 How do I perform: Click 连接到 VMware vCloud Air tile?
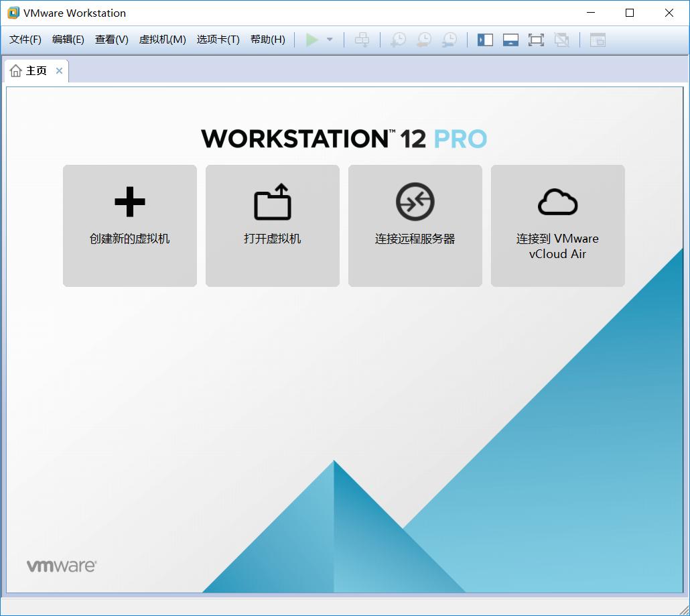click(x=558, y=226)
